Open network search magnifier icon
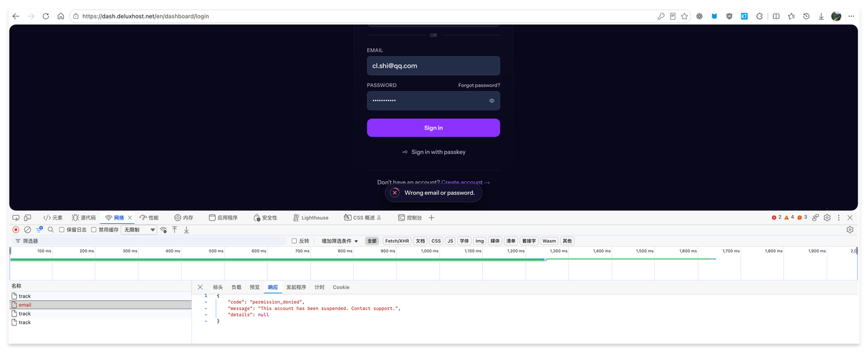This screenshot has height=352, width=868. point(51,230)
